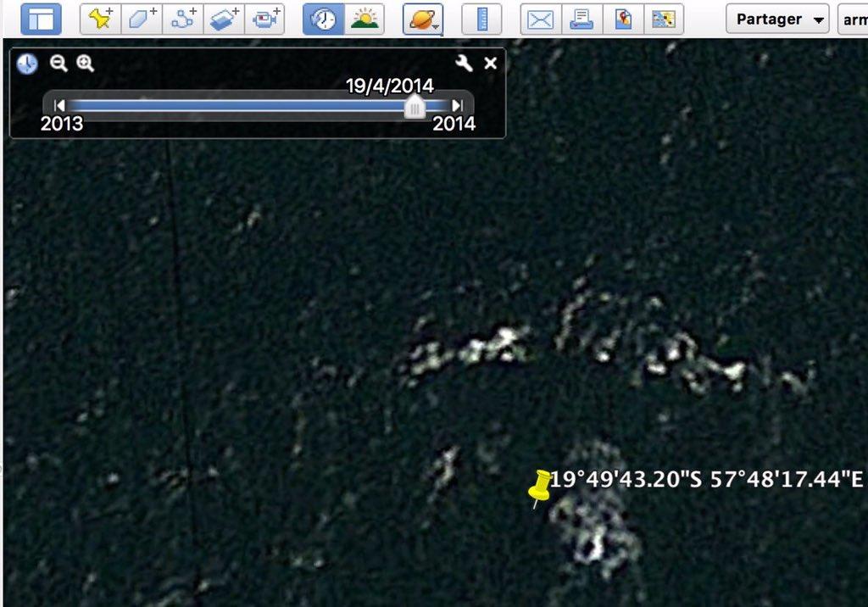The width and height of the screenshot is (868, 607).
Task: Add a path using toolbar icon
Action: [183, 19]
